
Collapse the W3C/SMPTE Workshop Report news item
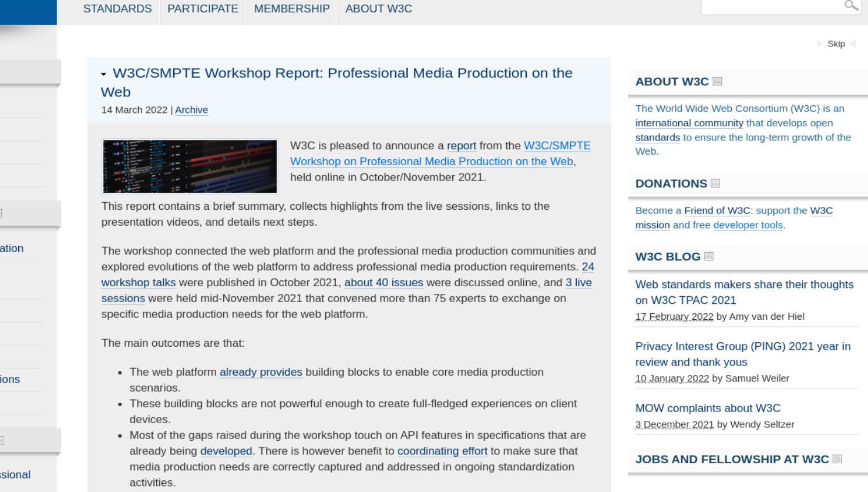click(104, 74)
